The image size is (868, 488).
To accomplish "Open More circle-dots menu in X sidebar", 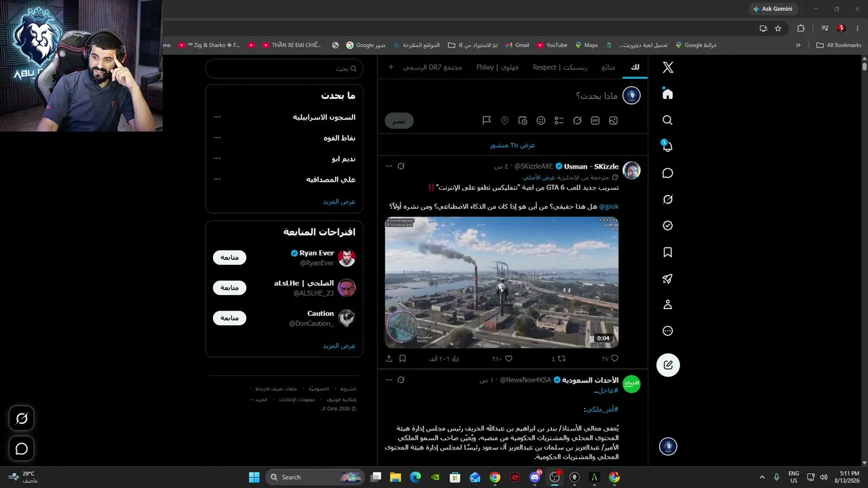I will (668, 331).
